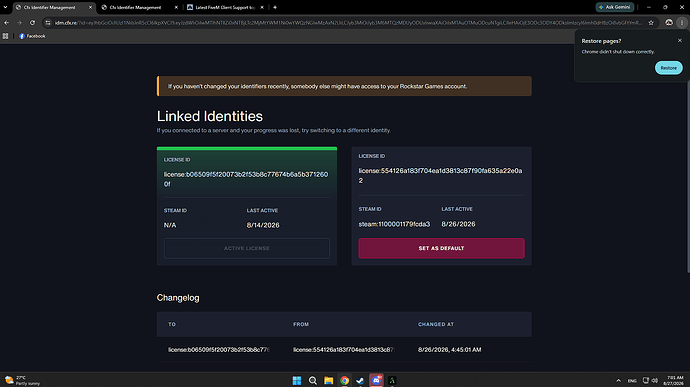Screen dimensions: 690x387
Task: Open Discord from the taskbar
Action: coord(376,380)
